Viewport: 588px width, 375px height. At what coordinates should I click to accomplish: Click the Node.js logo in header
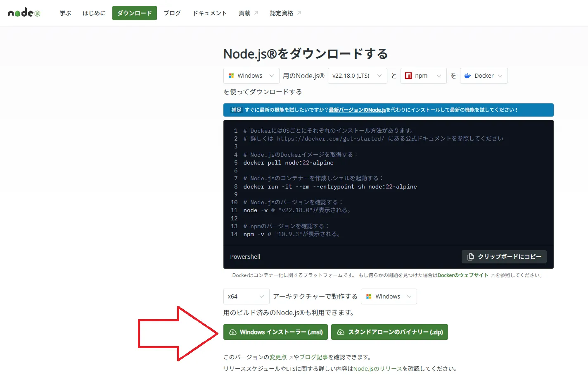point(24,13)
